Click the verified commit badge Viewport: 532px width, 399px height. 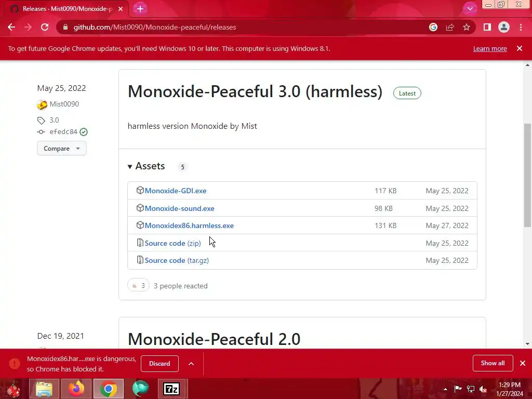click(84, 132)
